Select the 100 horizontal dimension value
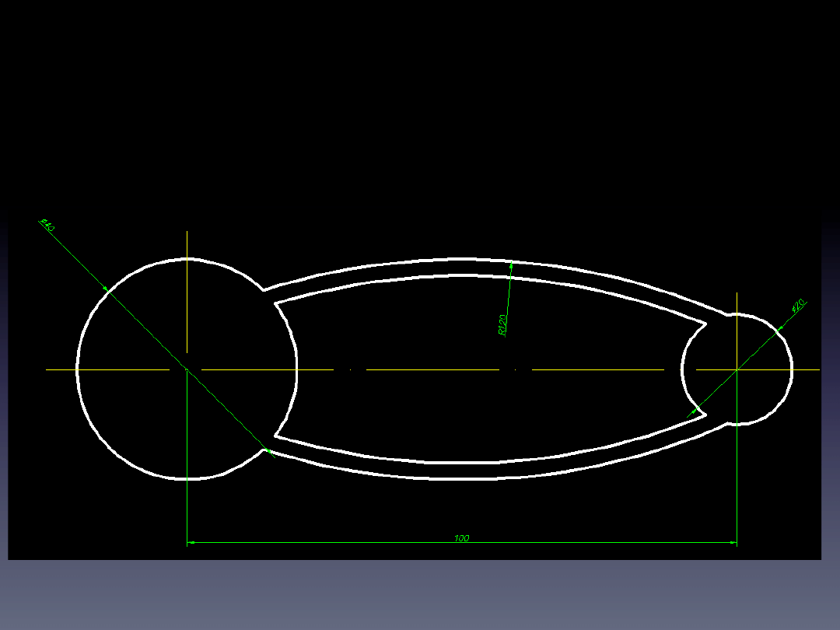The width and height of the screenshot is (840, 630). [x=462, y=538]
